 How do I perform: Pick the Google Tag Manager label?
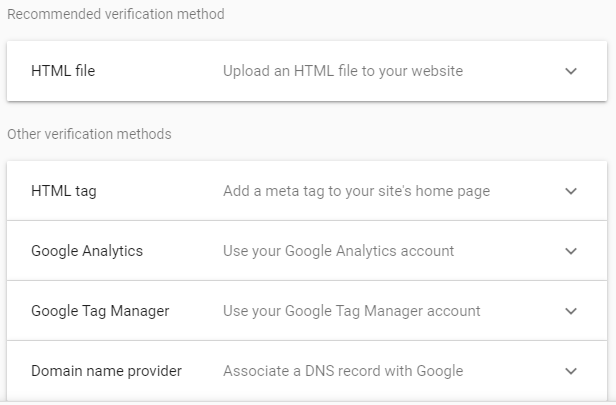tap(100, 311)
